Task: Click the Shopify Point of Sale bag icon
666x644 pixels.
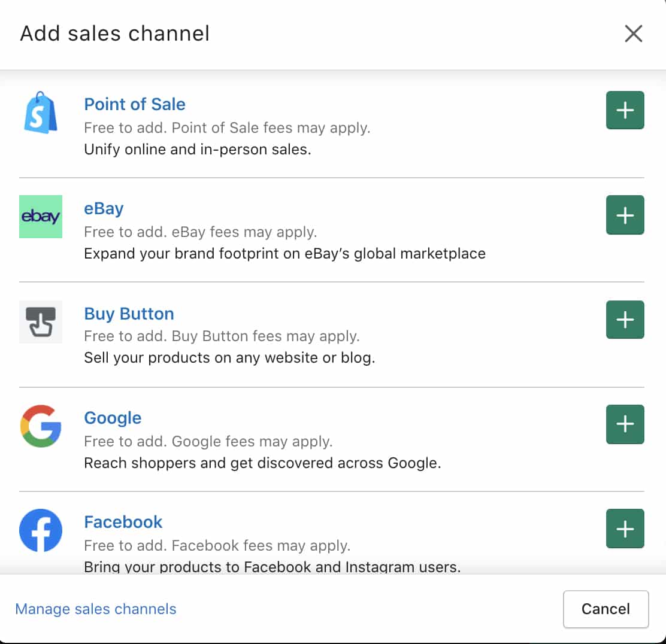Action: click(41, 113)
